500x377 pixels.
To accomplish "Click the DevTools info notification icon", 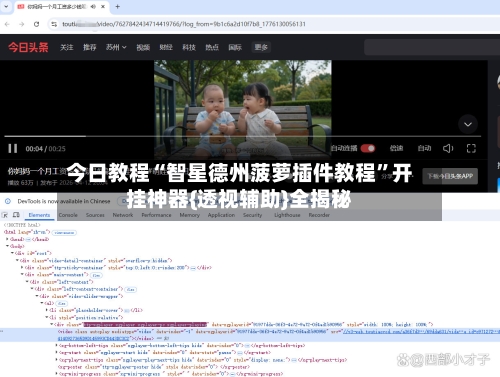I will point(8,201).
